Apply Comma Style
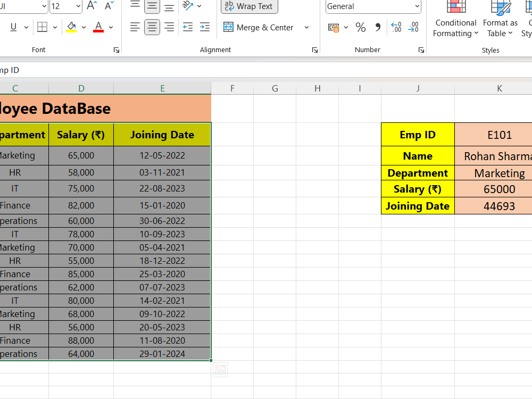This screenshot has width=532, height=399. [x=378, y=28]
